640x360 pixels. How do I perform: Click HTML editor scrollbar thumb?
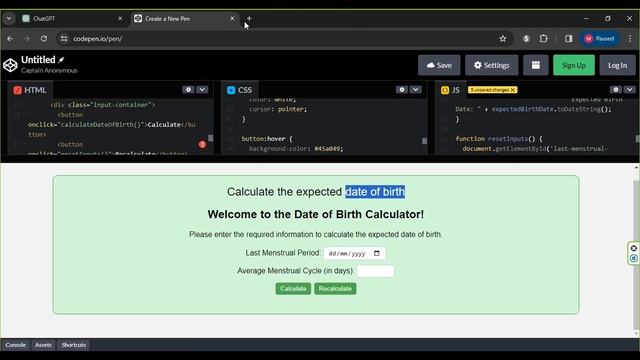tap(211, 138)
